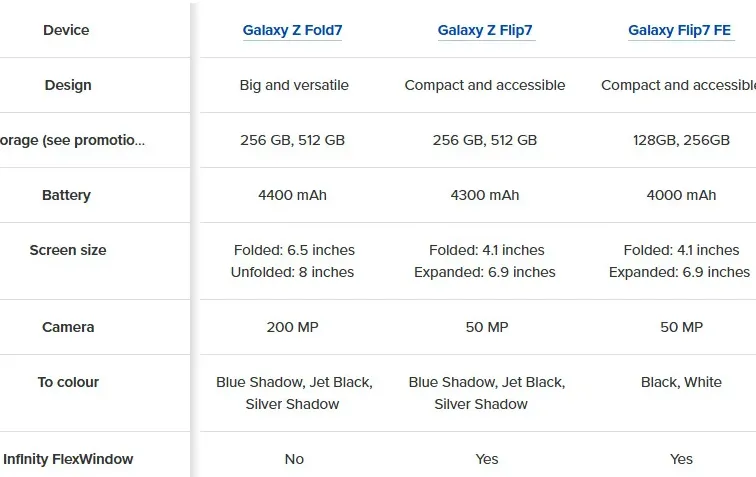The height and width of the screenshot is (477, 756).
Task: Click the Battery row header
Action: (x=66, y=195)
